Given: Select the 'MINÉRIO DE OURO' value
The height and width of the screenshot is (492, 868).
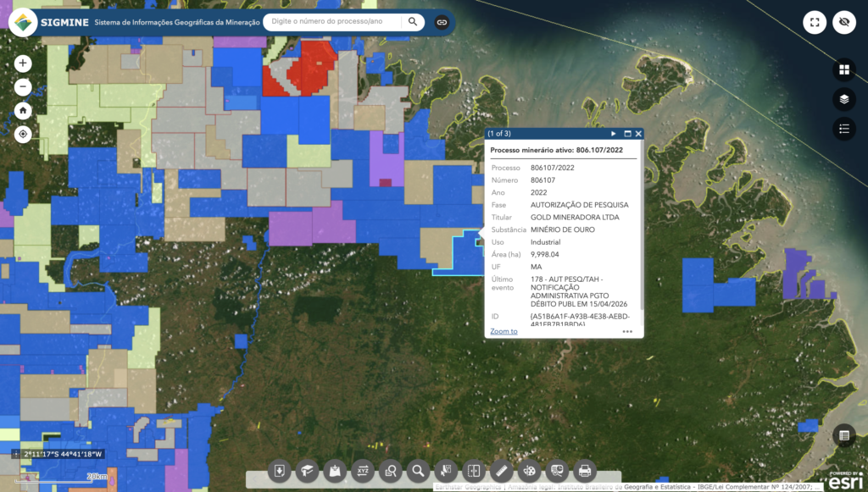Looking at the screenshot, I should (563, 229).
